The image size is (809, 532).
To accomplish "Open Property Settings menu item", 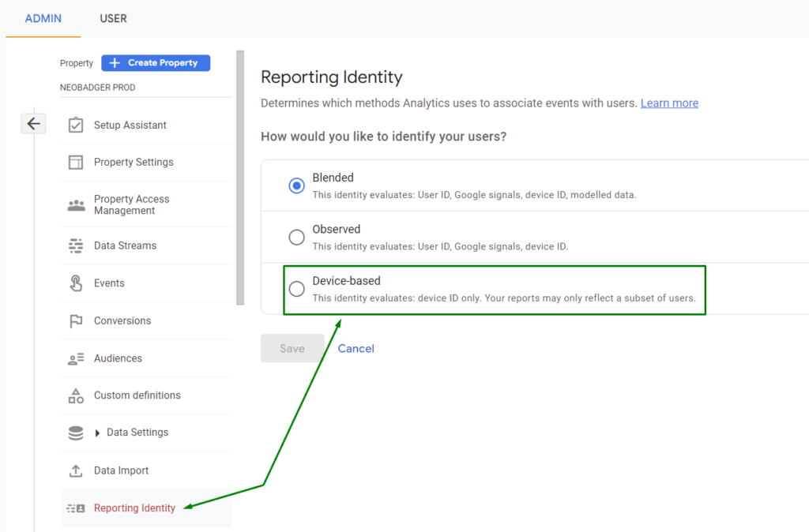I will [x=146, y=163].
